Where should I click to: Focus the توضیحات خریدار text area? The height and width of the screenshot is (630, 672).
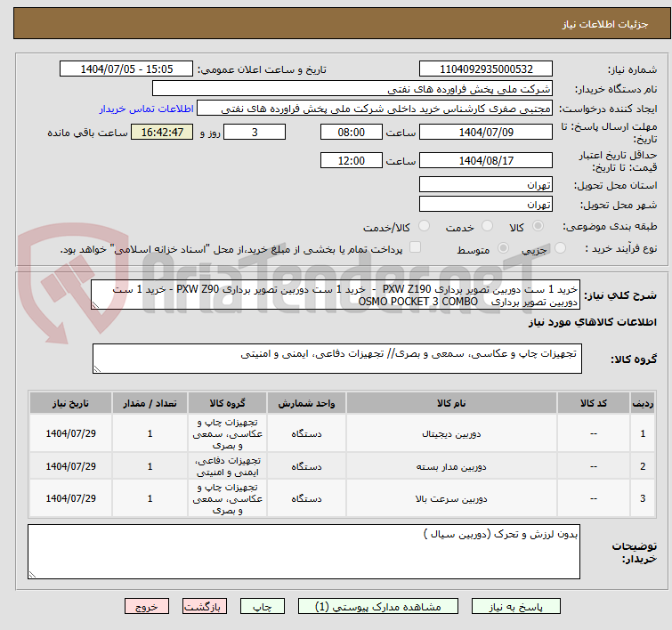[x=304, y=553]
